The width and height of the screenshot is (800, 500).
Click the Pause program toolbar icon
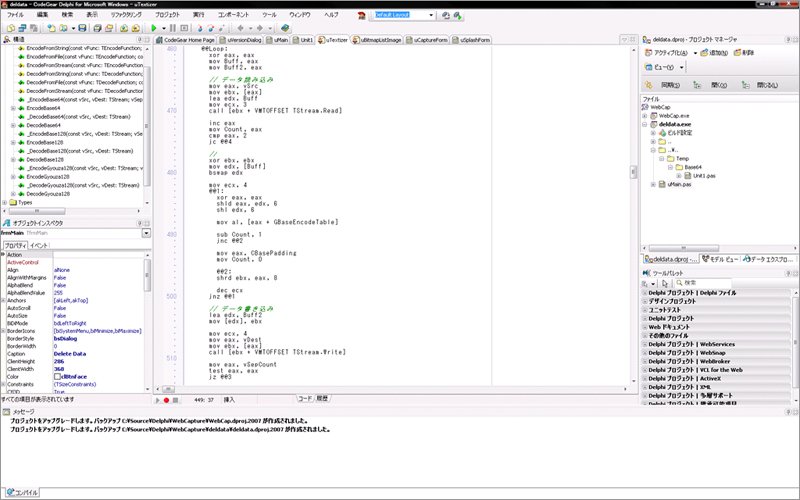172,28
